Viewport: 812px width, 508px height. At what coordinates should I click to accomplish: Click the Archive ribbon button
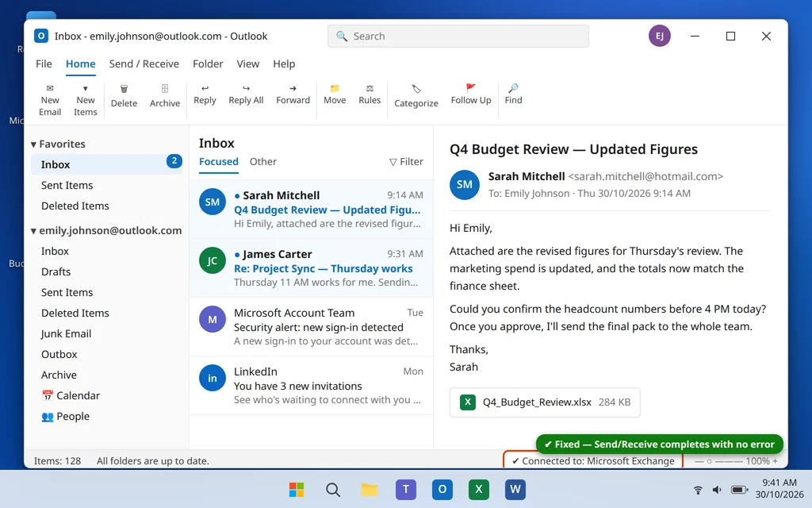point(165,96)
